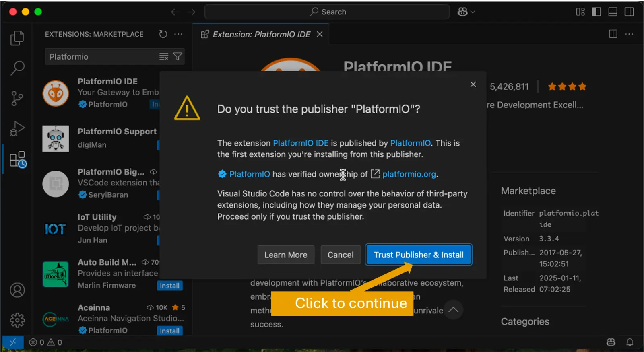Open the Copilot chat menu
This screenshot has width=644, height=352.
pos(466,12)
